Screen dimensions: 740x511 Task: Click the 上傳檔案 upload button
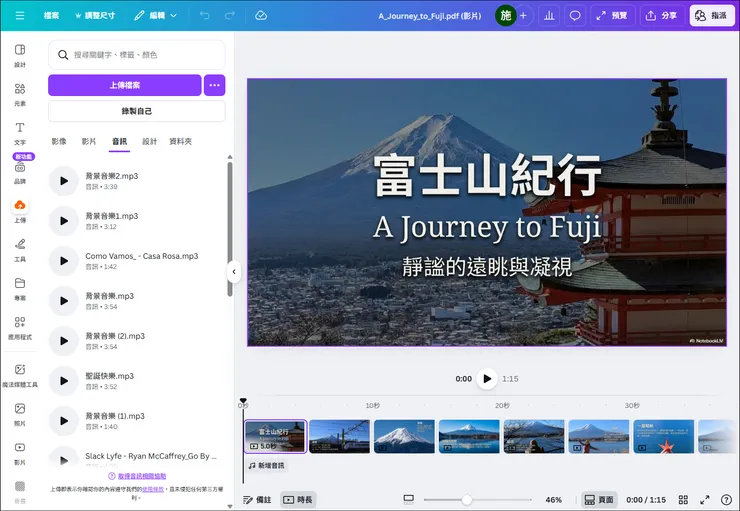click(x=125, y=85)
